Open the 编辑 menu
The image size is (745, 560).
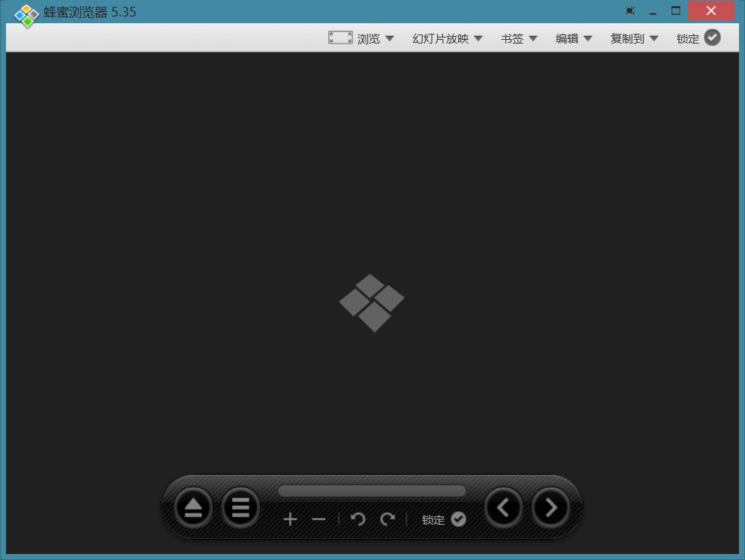(574, 38)
